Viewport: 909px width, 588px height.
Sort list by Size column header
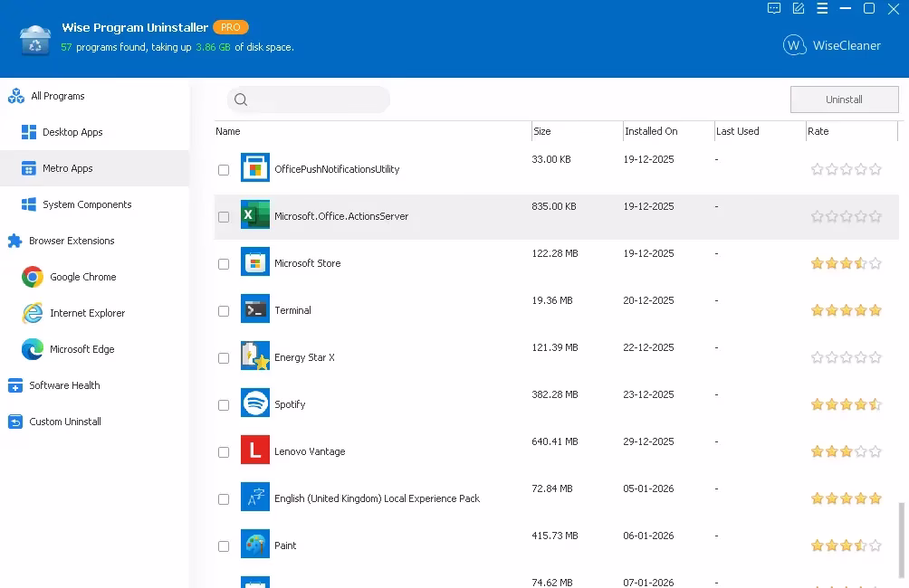point(542,131)
